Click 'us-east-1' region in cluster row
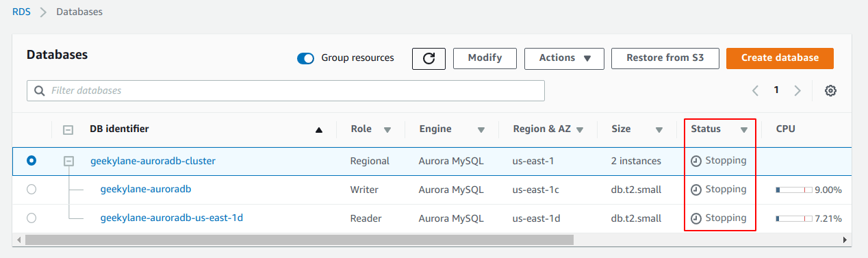Screen dimensions: 868x258 point(533,161)
